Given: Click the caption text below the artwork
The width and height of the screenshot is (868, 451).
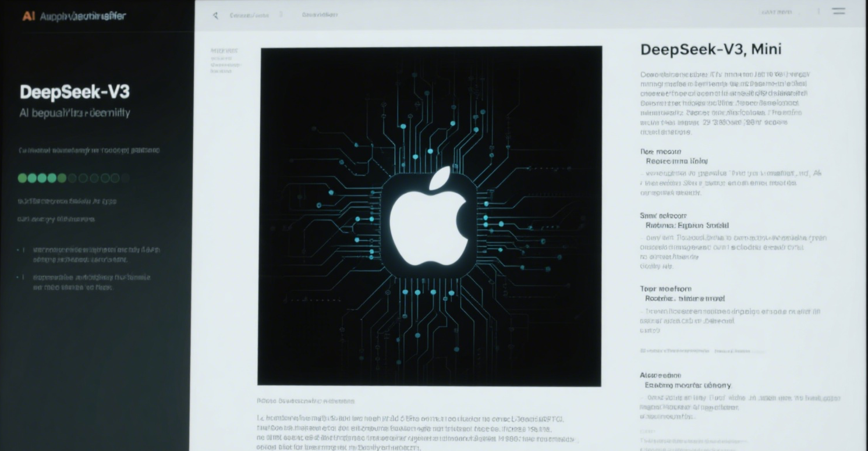Looking at the screenshot, I should coord(305,401).
